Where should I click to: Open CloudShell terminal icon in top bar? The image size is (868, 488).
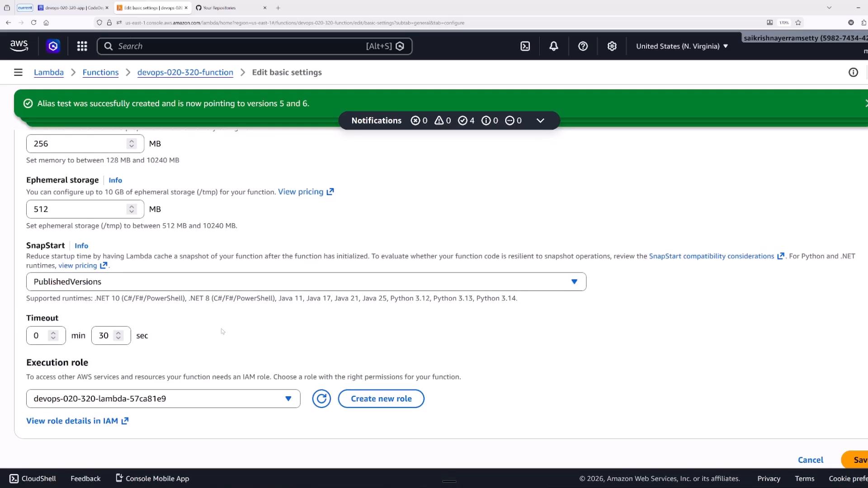(525, 46)
